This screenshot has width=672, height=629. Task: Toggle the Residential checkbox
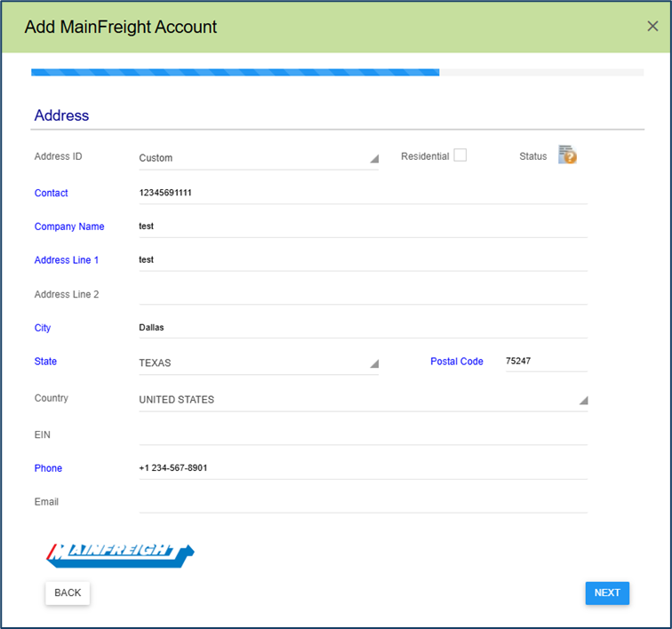460,155
